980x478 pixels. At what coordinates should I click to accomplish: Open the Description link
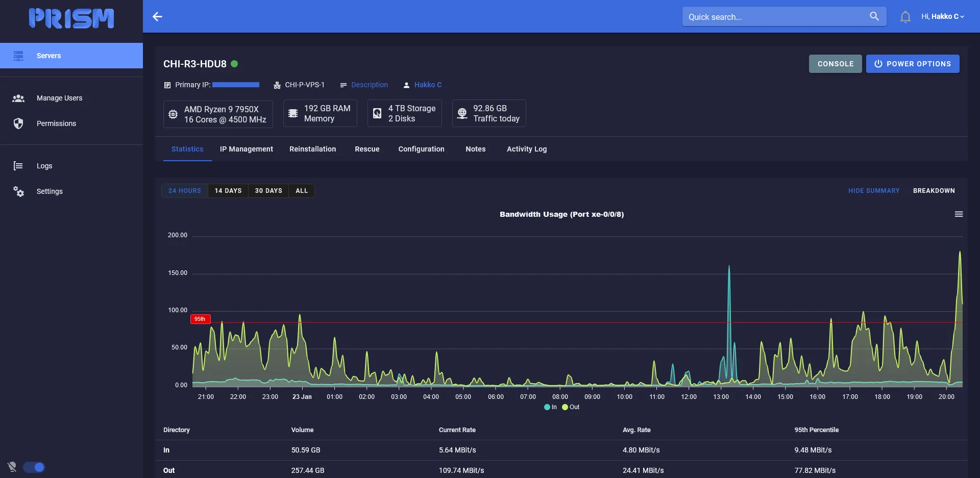tap(369, 85)
